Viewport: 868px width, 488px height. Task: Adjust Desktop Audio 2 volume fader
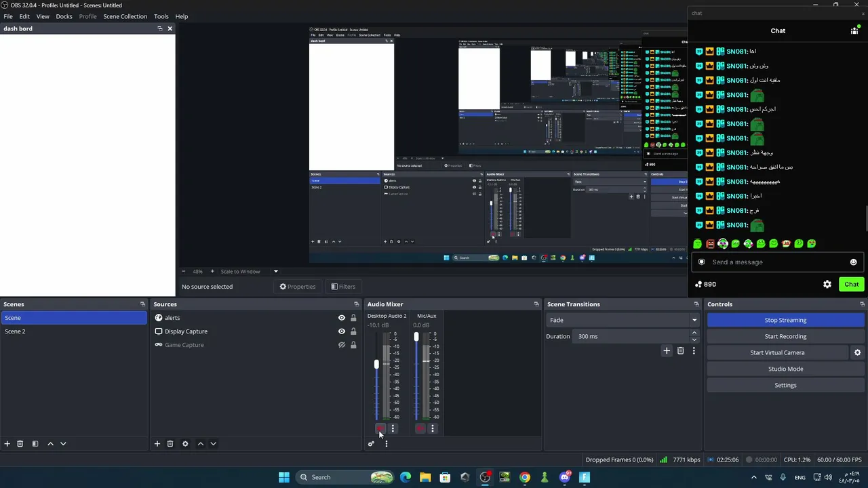click(x=376, y=365)
